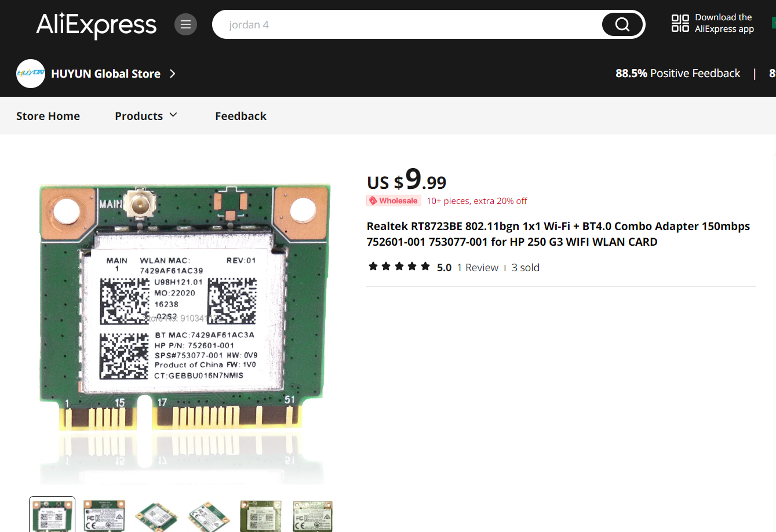Go to Store Home tab

click(x=48, y=116)
